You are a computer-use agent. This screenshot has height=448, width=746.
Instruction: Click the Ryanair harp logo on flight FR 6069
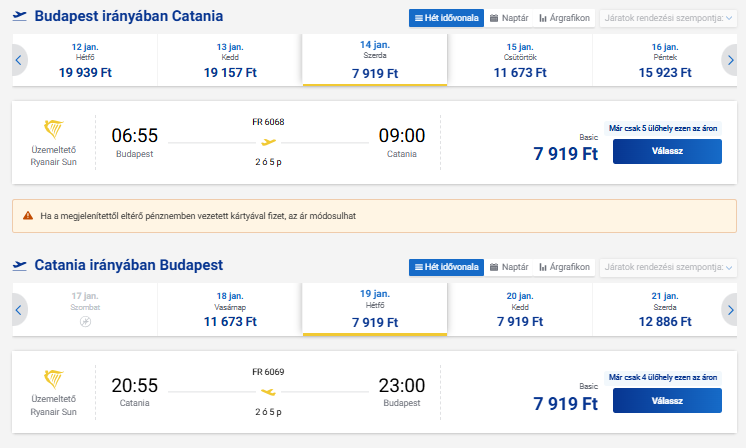point(53,379)
